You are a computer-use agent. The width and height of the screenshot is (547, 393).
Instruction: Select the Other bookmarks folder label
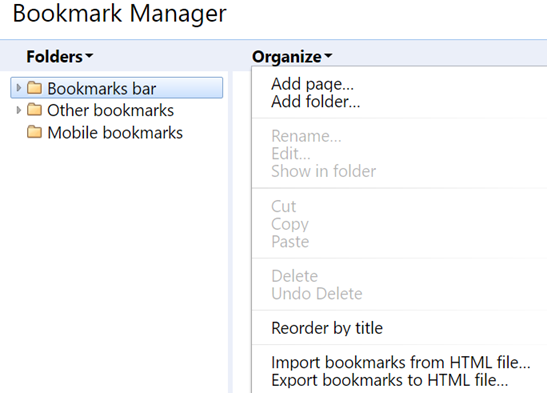coord(110,110)
